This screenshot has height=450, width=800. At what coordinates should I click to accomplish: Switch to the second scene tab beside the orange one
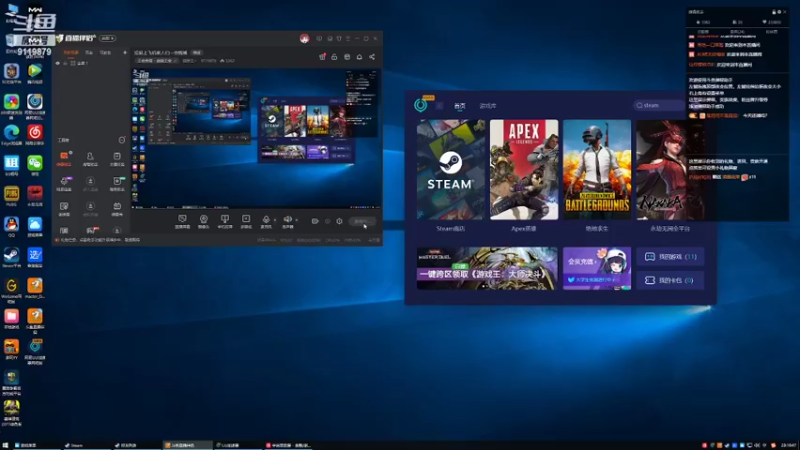coord(89,53)
